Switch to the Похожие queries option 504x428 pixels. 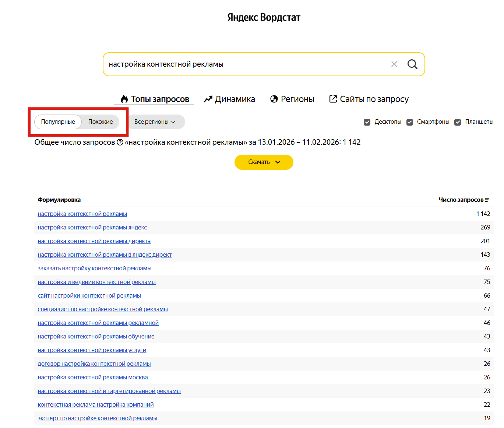(x=101, y=122)
